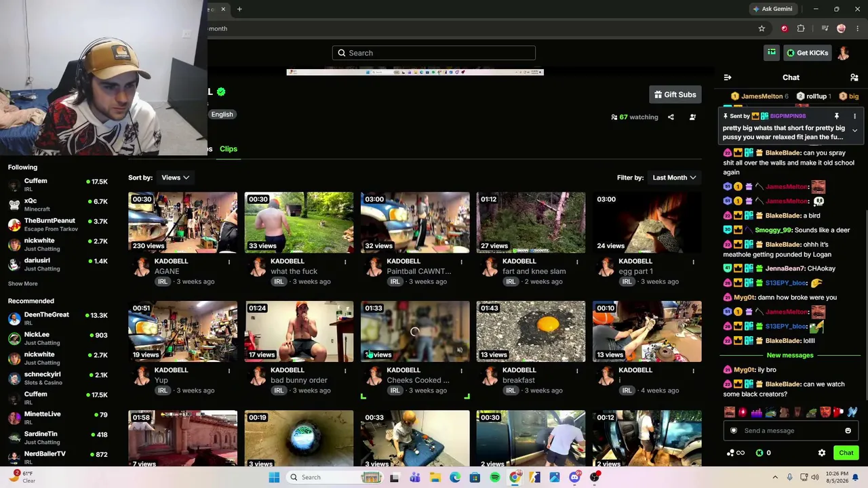868x488 pixels.
Task: Open options for the bad bunny order clip
Action: [x=345, y=371]
